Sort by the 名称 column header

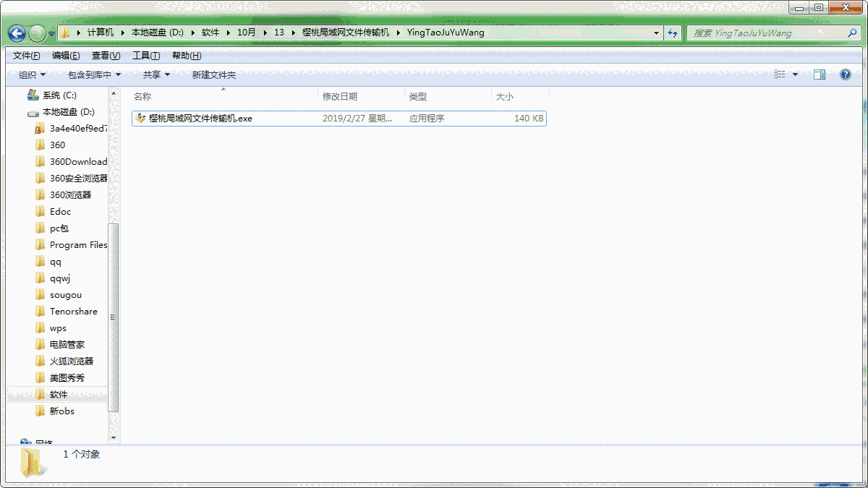[x=224, y=96]
